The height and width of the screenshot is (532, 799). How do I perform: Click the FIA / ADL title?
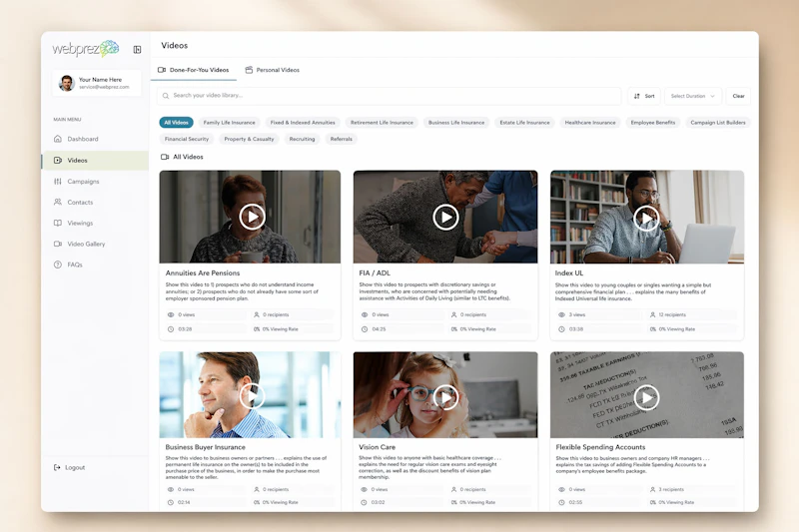[375, 272]
